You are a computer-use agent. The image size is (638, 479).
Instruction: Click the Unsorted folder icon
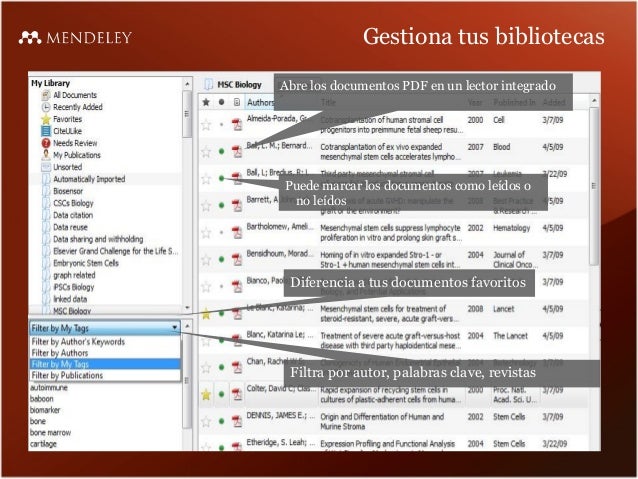click(x=46, y=167)
